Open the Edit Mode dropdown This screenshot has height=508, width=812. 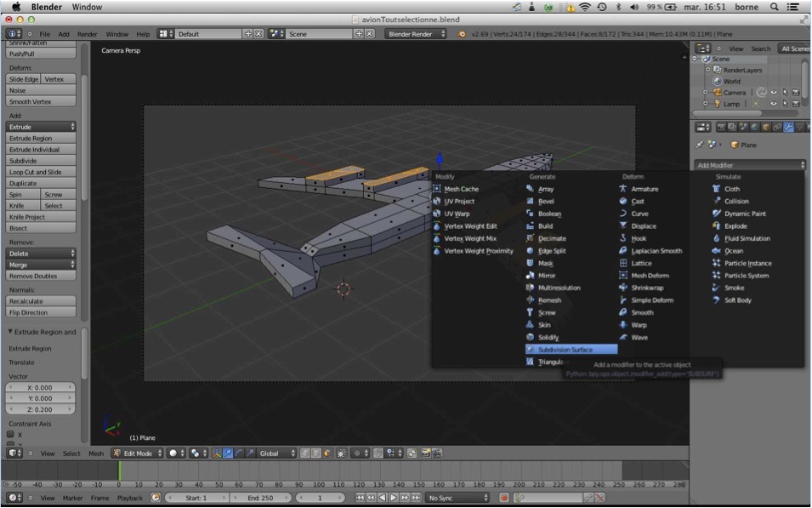click(x=138, y=454)
